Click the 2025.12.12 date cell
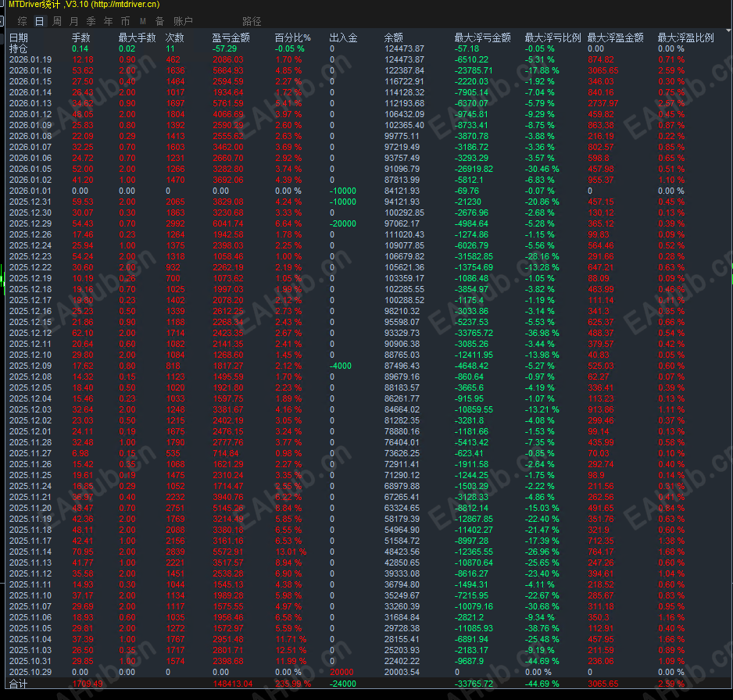This screenshot has width=733, height=700. [x=30, y=333]
